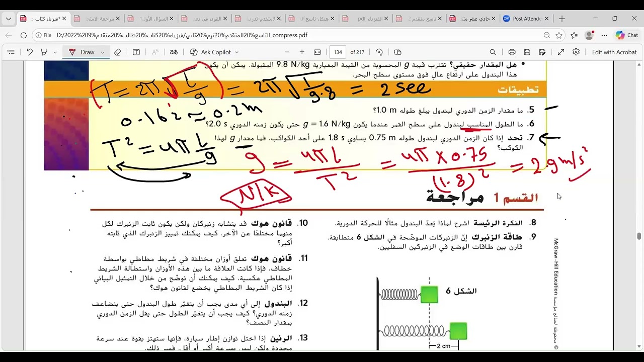The width and height of the screenshot is (644, 362).
Task: Click the undo arrow in the PDF toolbar
Action: 30,52
